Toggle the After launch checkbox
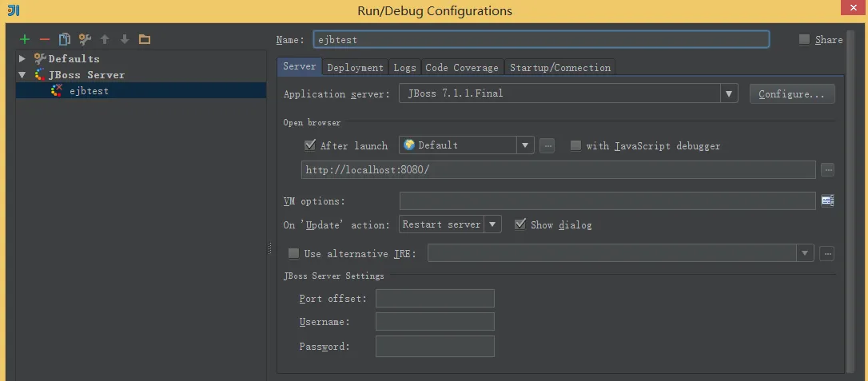This screenshot has height=381, width=868. [310, 145]
